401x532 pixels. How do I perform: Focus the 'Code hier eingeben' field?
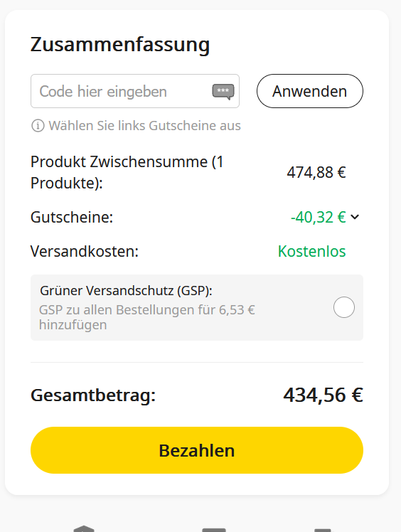[x=135, y=91]
